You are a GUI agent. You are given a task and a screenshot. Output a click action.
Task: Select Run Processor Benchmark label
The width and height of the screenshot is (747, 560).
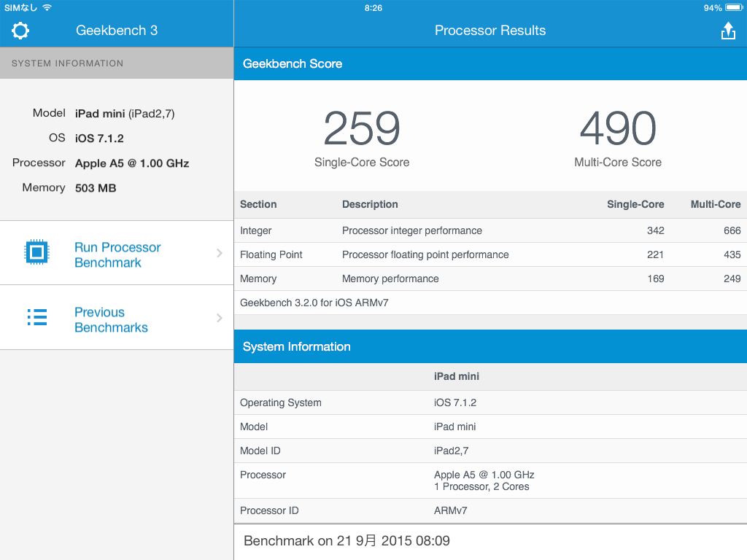click(x=117, y=254)
